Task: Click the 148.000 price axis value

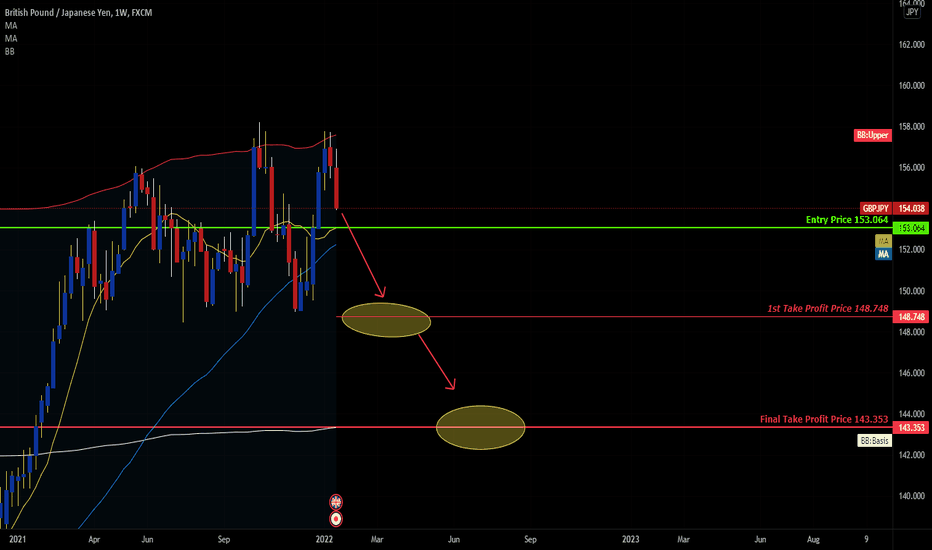Action: pyautogui.click(x=912, y=332)
